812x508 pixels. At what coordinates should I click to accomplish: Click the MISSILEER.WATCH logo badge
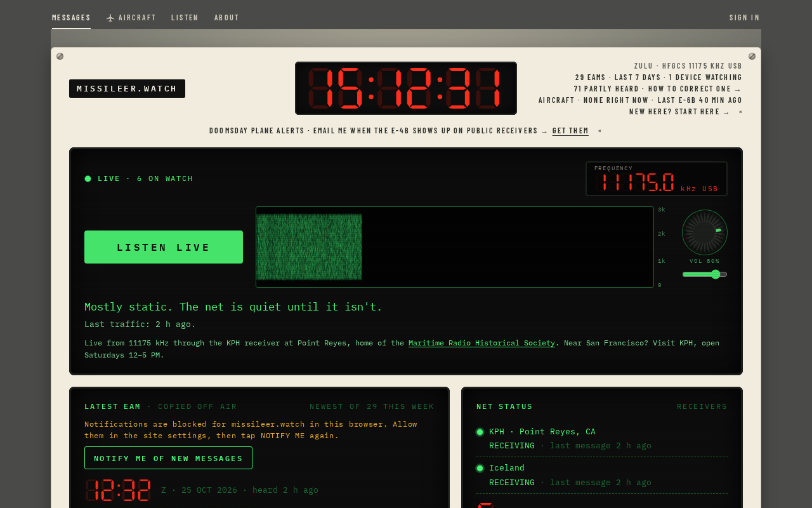[x=127, y=88]
